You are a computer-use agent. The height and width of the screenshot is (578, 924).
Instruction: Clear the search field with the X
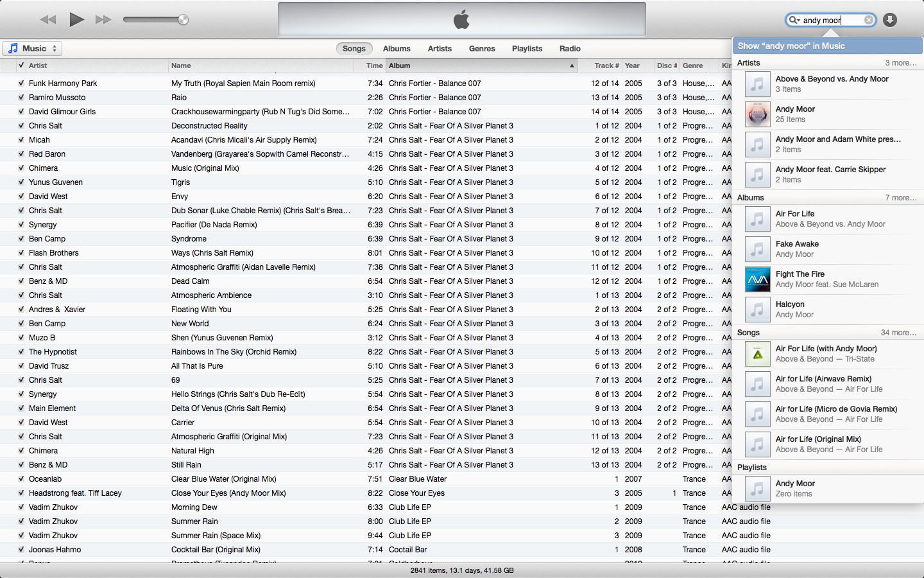click(869, 20)
